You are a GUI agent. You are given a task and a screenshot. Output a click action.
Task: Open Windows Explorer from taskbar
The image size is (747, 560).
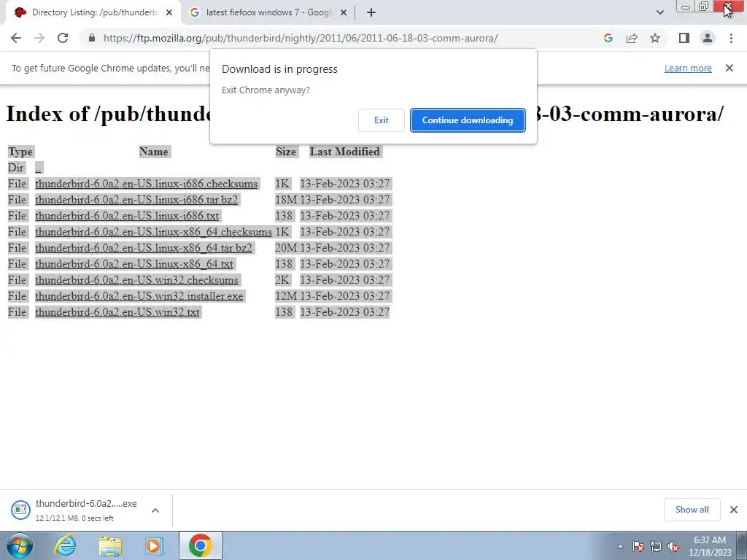110,545
